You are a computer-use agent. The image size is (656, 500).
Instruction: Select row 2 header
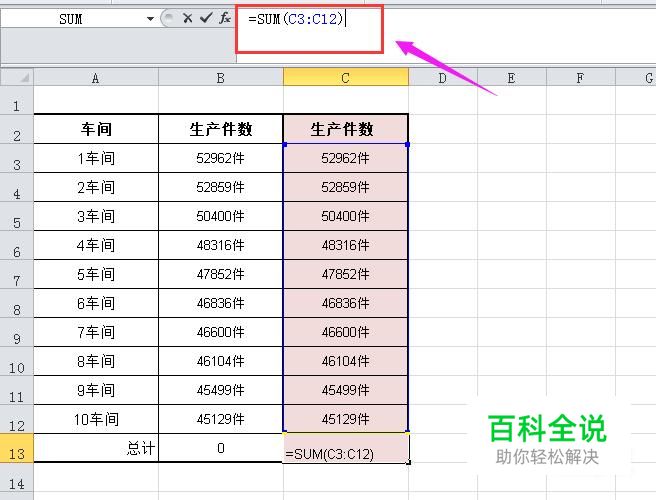(17, 129)
